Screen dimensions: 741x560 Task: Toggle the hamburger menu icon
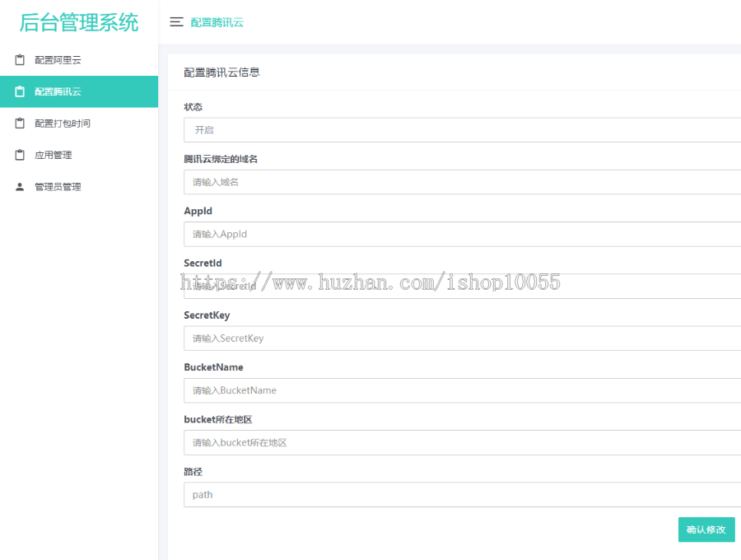176,22
